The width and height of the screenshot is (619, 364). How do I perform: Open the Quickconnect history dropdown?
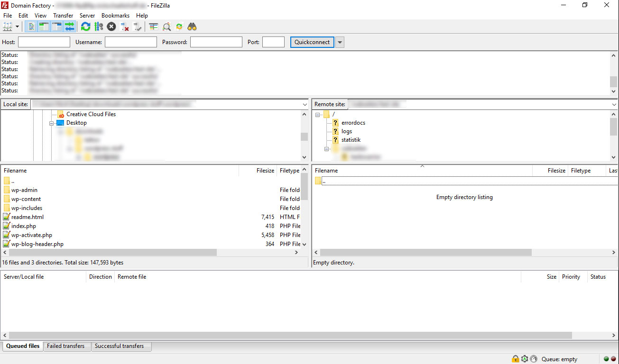click(340, 42)
